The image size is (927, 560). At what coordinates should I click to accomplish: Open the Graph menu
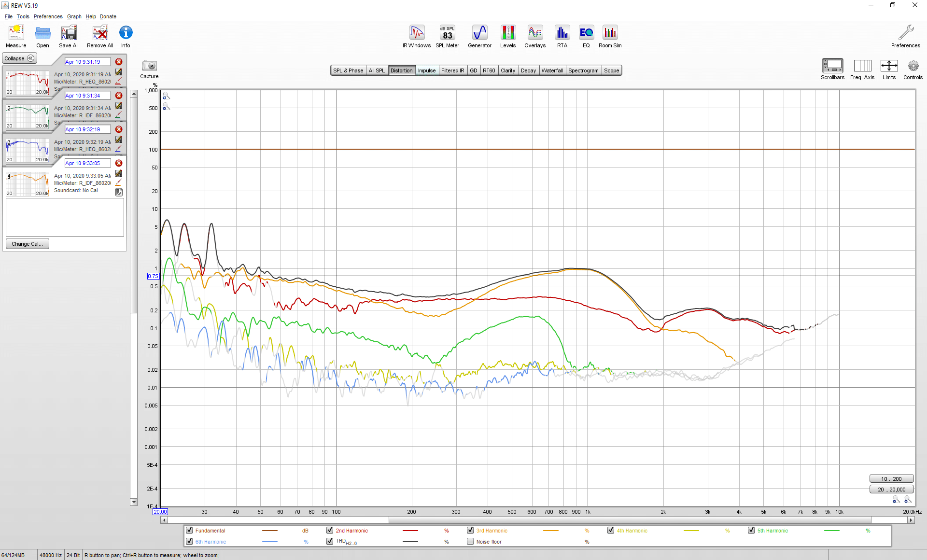pyautogui.click(x=74, y=16)
